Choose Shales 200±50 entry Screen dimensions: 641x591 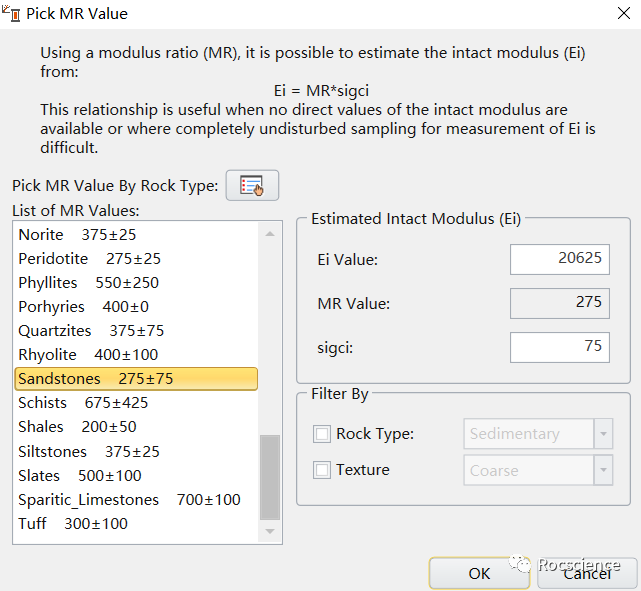pyautogui.click(x=77, y=427)
